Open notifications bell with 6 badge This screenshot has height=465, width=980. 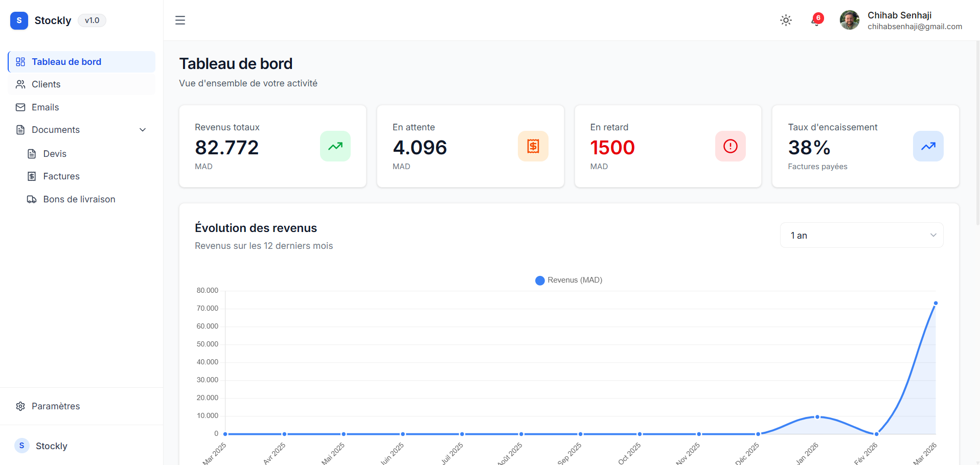tap(816, 20)
